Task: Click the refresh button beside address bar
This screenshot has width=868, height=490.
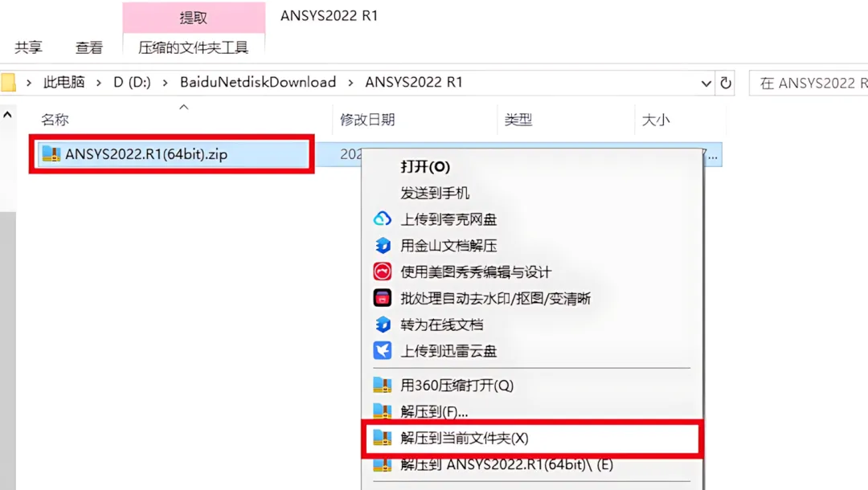Action: click(725, 83)
